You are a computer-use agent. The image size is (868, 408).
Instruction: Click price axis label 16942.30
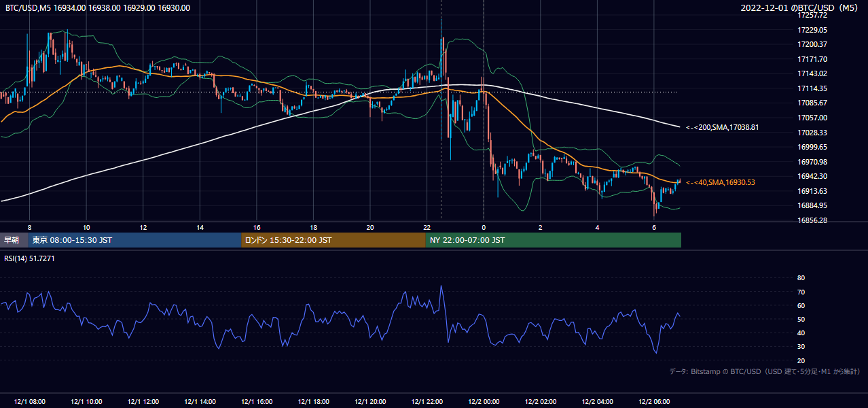(812, 176)
